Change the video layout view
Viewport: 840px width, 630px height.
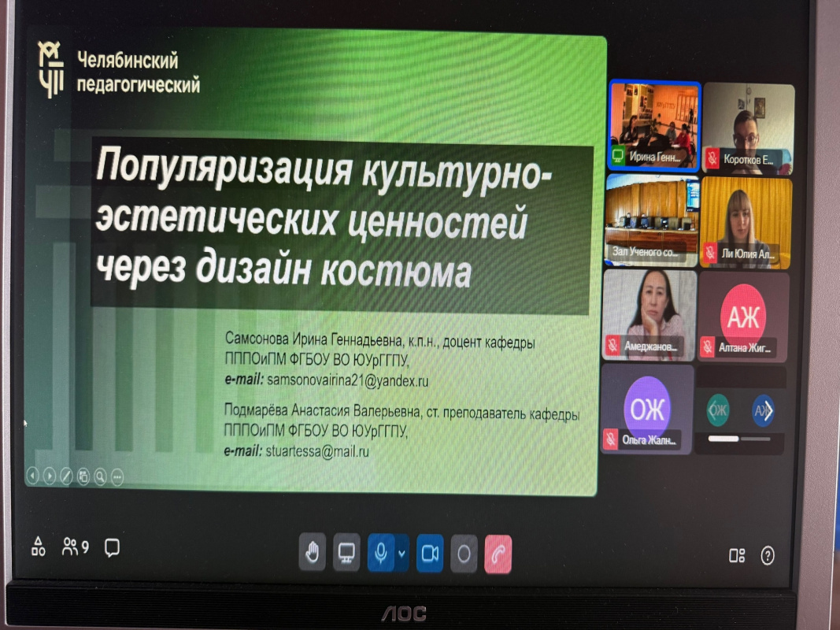737,556
